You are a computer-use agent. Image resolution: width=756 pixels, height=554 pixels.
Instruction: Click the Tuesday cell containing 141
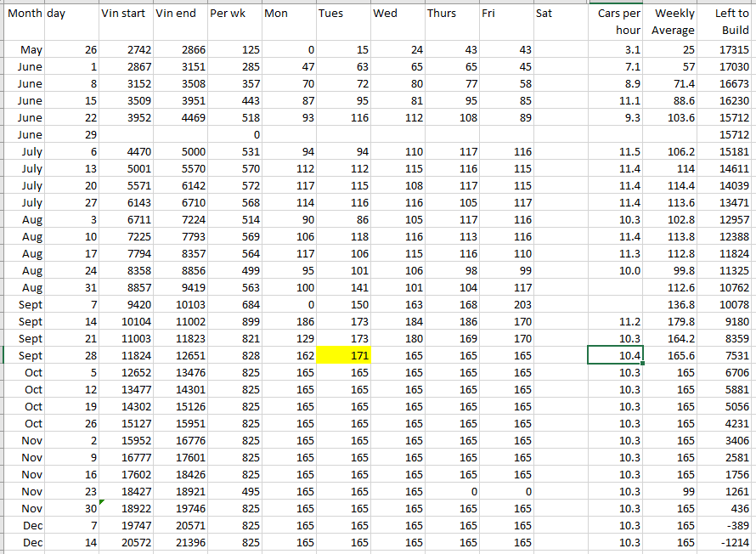342,287
